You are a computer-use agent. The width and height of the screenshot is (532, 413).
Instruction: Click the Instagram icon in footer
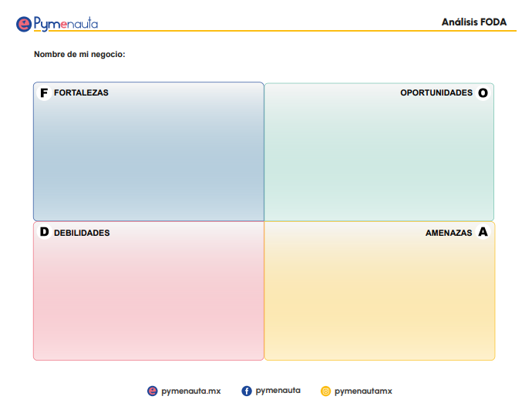[326, 391]
